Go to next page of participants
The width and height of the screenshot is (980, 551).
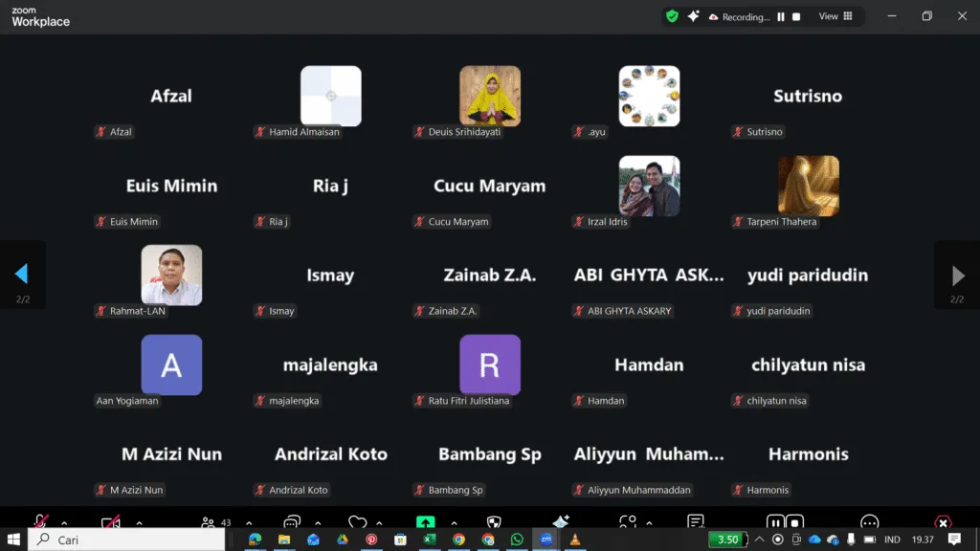(x=957, y=275)
